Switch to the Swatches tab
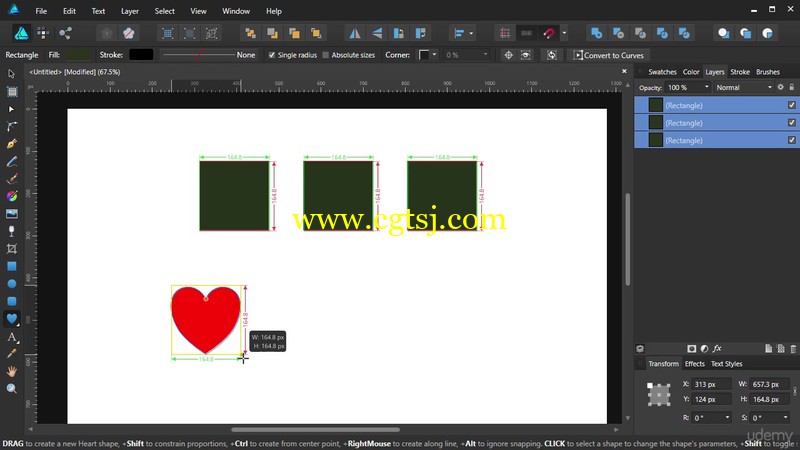The image size is (800, 450). point(662,72)
